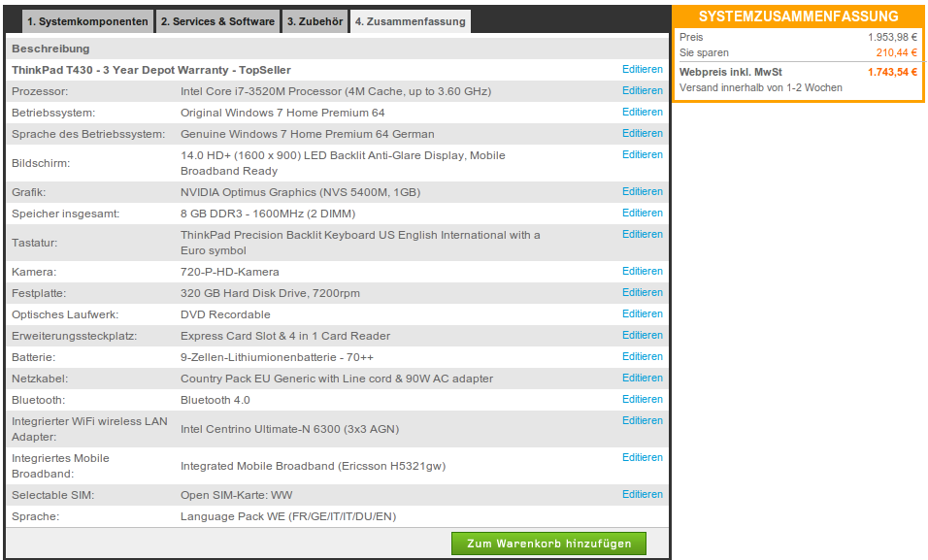Screen dimensions: 928x560
Task: Edit Integrierter WiFi wireless LAN Adapter
Action: (643, 420)
